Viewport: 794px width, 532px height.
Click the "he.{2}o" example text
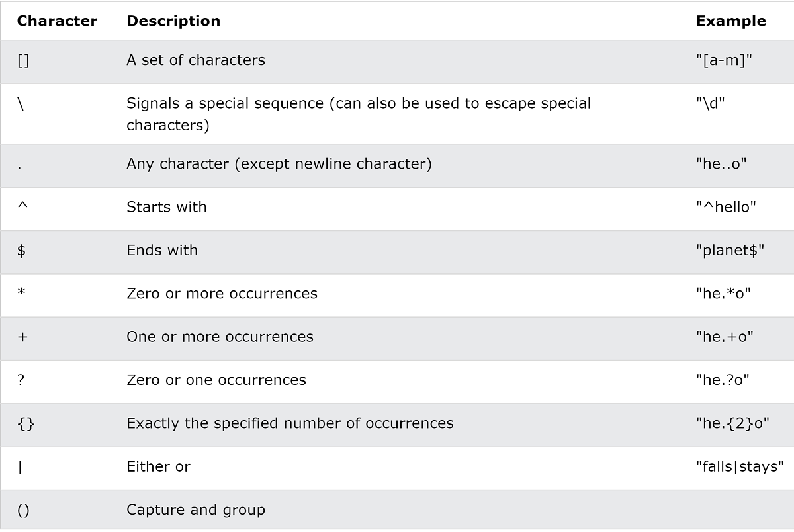tap(732, 423)
